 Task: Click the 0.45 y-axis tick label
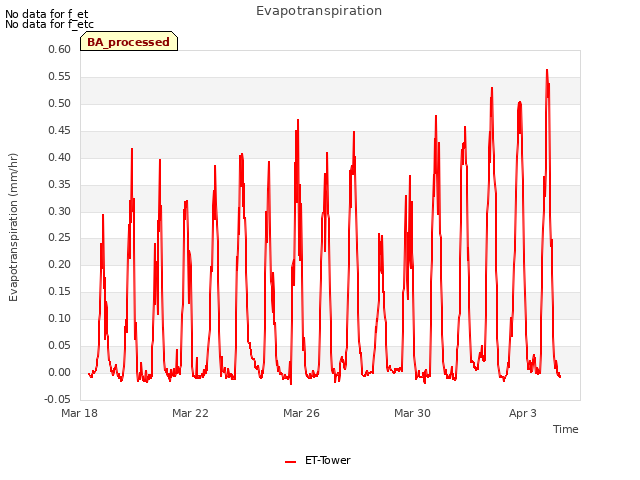click(60, 131)
